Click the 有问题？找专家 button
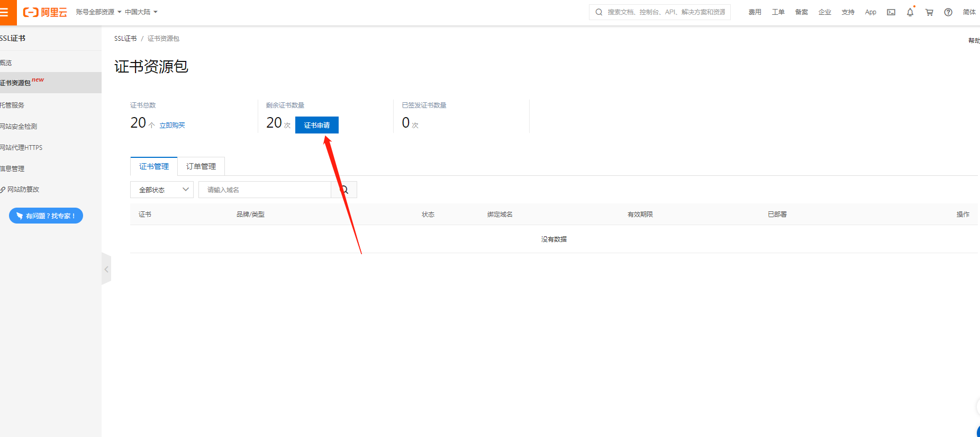 pos(46,216)
